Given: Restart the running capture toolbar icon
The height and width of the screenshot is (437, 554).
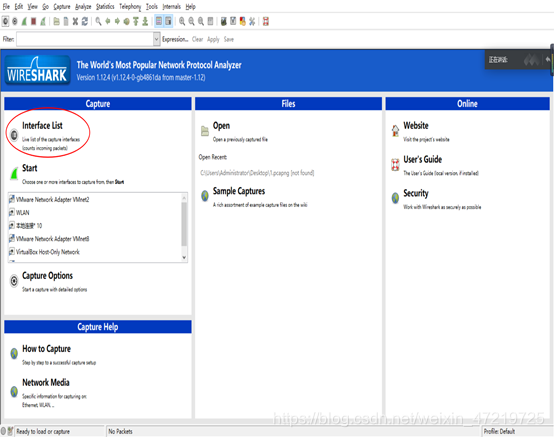Looking at the screenshot, I should coord(43,22).
